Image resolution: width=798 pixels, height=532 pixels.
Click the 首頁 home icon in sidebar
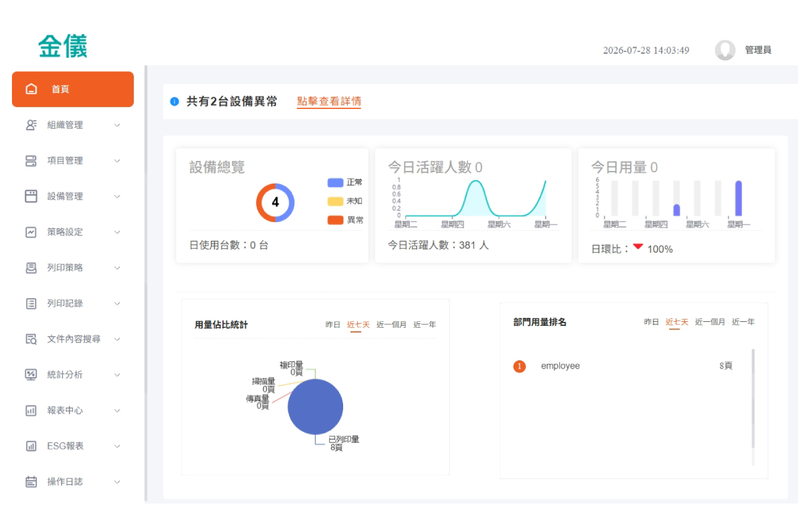(31, 89)
